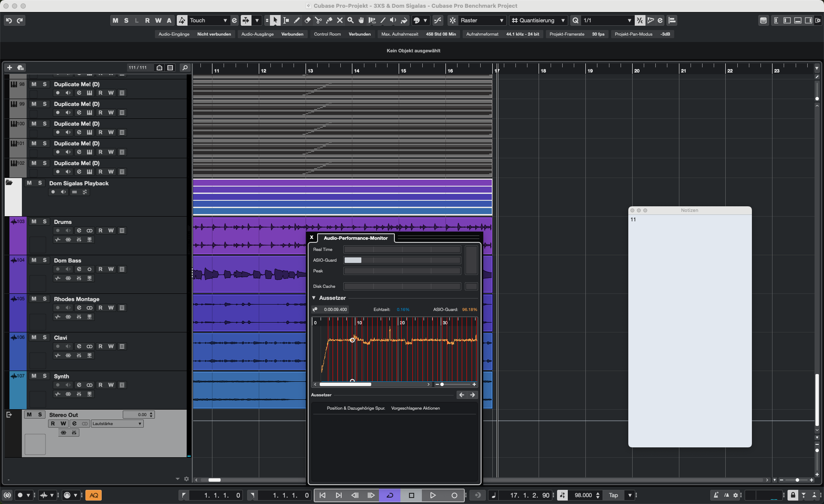The height and width of the screenshot is (504, 824).
Task: Select the Object Selection arrow tool
Action: pos(275,20)
